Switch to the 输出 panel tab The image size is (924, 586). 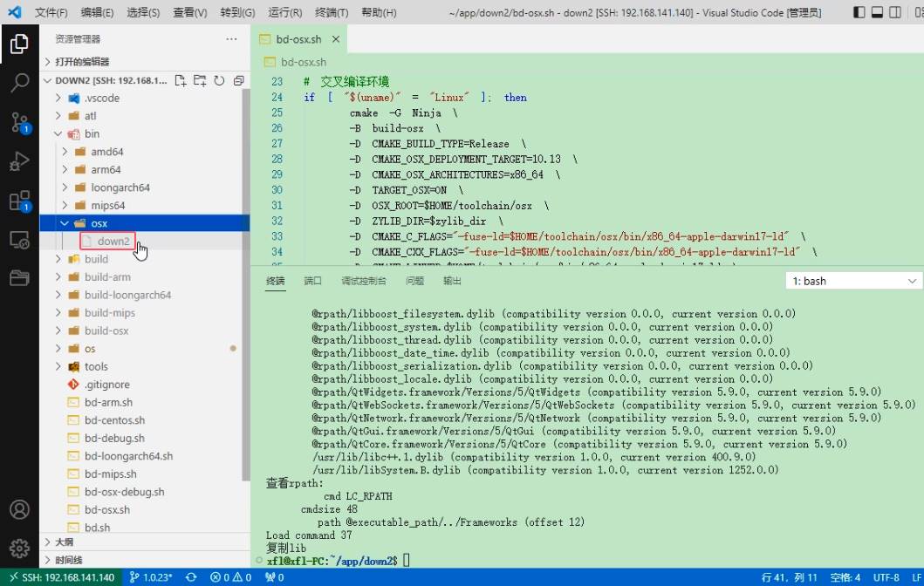tap(452, 281)
